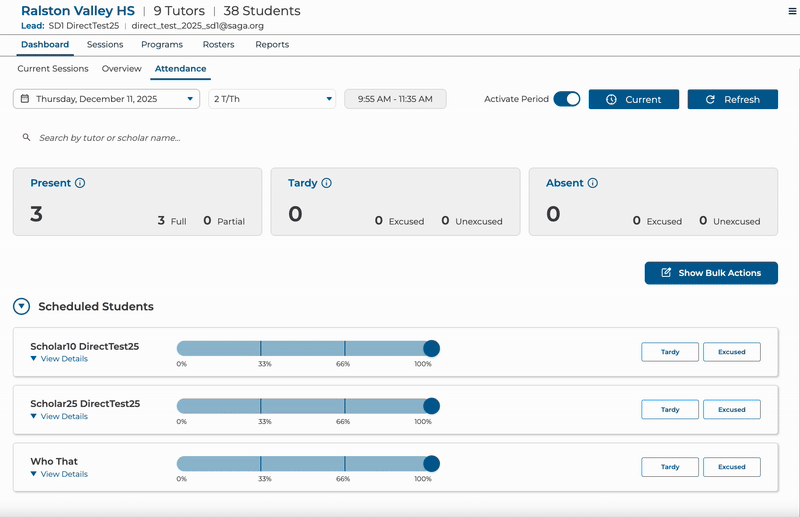Click the 9:55 AM - 11:35 AM time field
Viewport: 800px width, 517px height.
395,99
